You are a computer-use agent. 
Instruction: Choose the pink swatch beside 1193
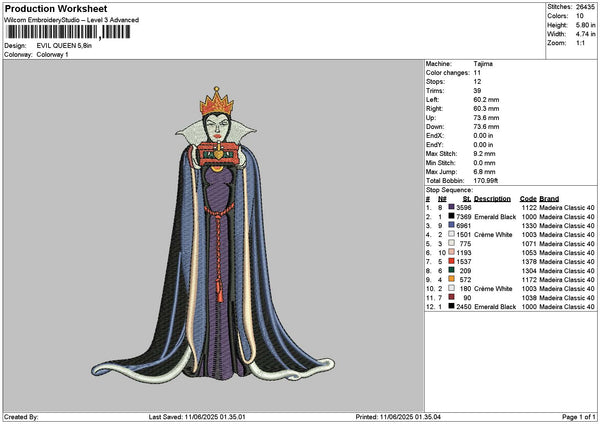451,252
